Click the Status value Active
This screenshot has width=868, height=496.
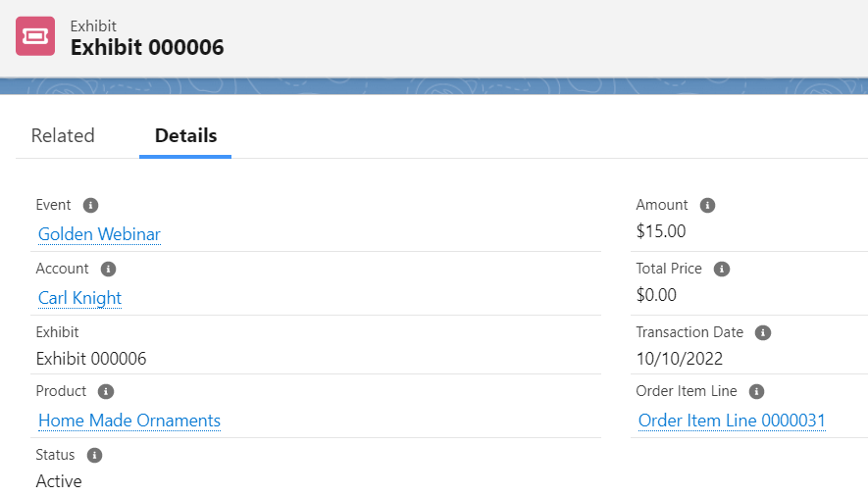coord(59,481)
